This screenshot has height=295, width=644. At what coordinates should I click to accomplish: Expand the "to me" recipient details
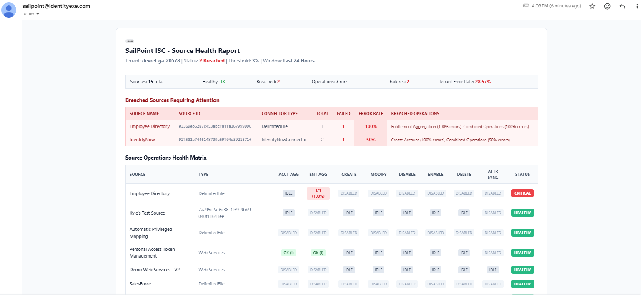click(38, 14)
